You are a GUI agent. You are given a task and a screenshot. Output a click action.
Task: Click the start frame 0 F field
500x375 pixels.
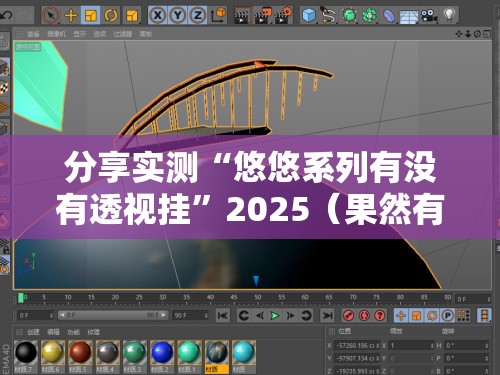point(35,315)
